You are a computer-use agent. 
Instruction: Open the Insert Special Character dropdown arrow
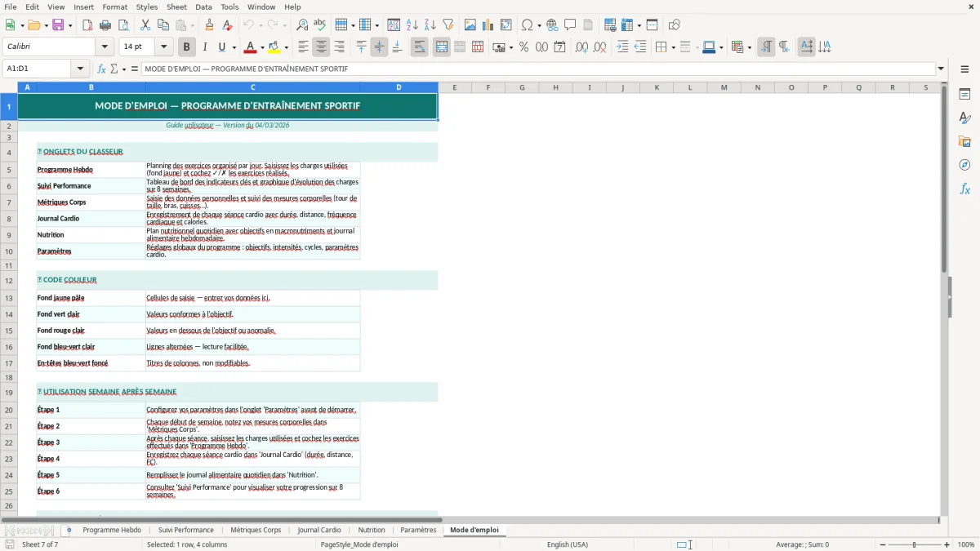pos(539,25)
